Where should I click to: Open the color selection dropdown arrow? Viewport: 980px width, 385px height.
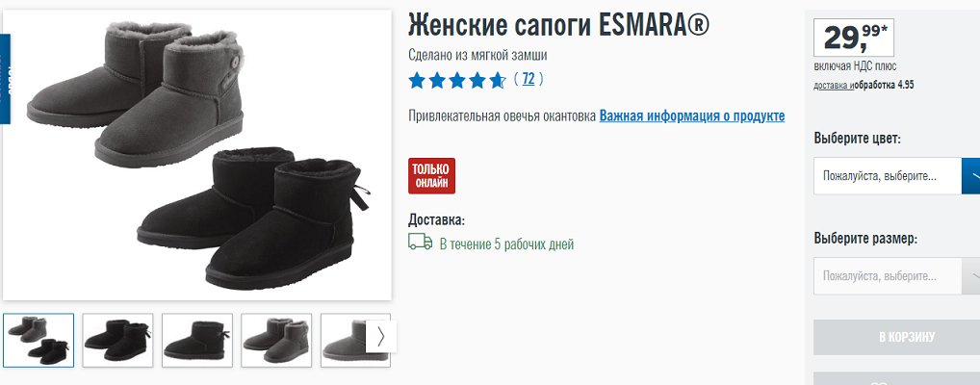[x=970, y=175]
